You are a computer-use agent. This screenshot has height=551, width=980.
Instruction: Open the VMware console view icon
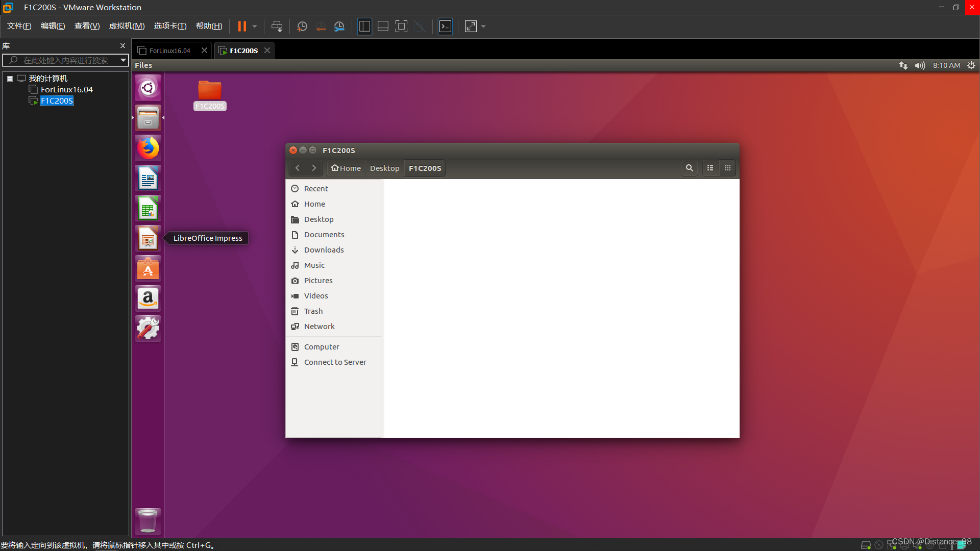click(x=445, y=27)
